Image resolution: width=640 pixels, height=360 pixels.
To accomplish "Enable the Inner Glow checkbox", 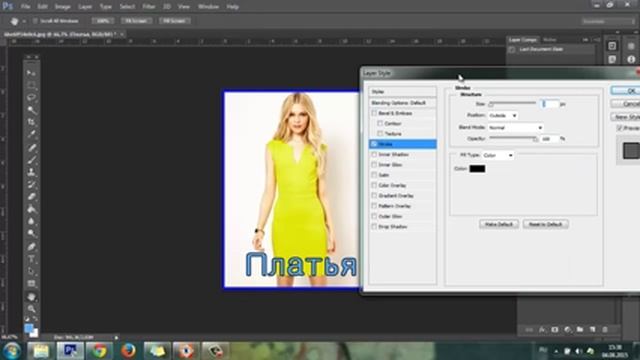I will (374, 164).
